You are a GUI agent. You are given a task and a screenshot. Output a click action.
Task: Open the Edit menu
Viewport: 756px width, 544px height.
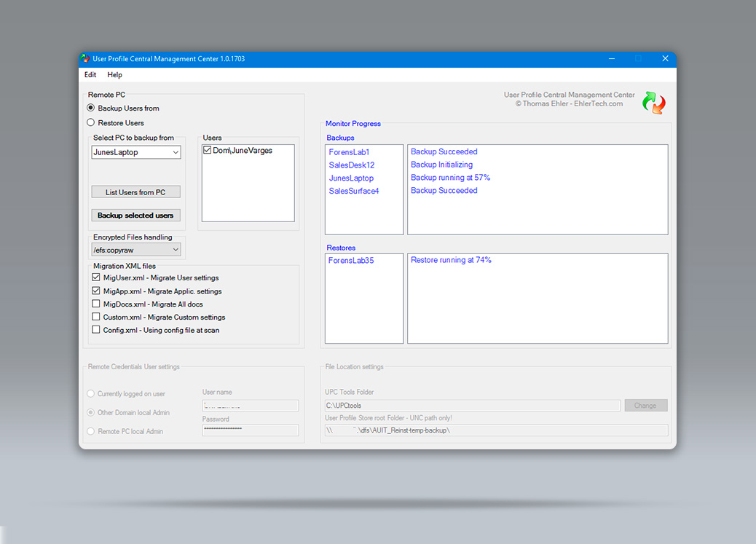pyautogui.click(x=90, y=75)
